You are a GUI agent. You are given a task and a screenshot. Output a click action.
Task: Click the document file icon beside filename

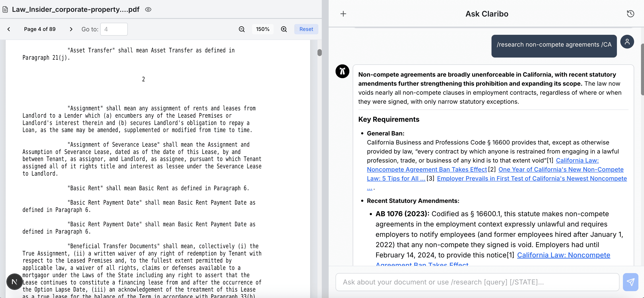5,9
